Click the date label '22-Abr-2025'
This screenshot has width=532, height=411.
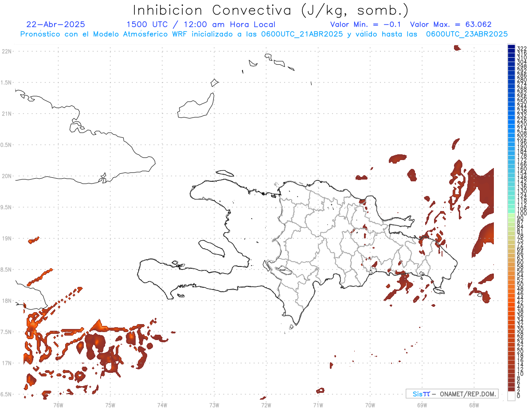(x=56, y=25)
